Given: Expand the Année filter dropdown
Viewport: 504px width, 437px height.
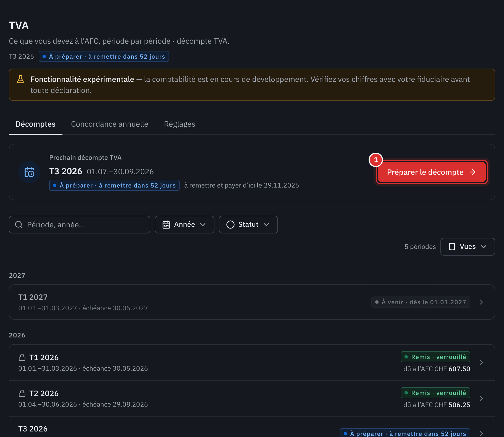Looking at the screenshot, I should 185,225.
